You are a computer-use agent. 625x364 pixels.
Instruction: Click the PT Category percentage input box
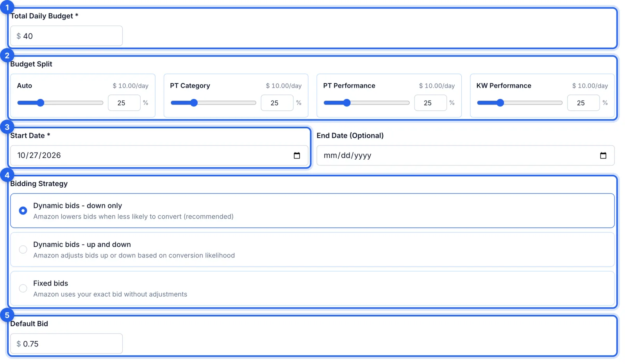277,103
